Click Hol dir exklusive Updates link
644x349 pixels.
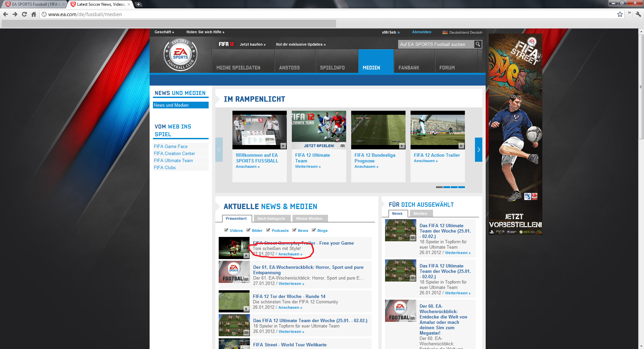301,44
